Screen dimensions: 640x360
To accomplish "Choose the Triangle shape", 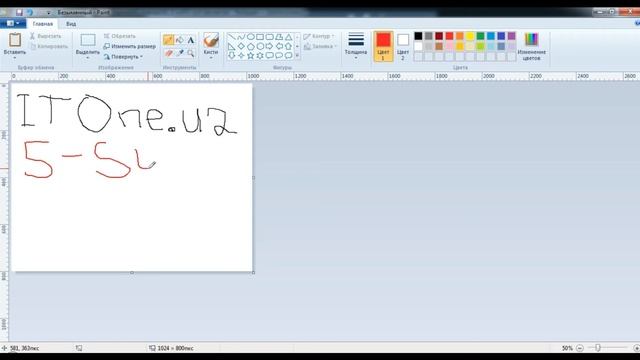I will coord(288,37).
